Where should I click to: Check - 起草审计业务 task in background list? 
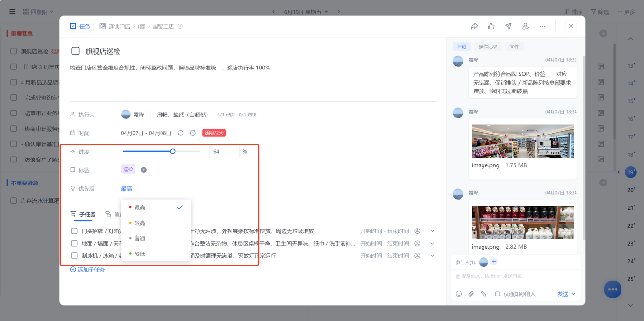pyautogui.click(x=14, y=113)
